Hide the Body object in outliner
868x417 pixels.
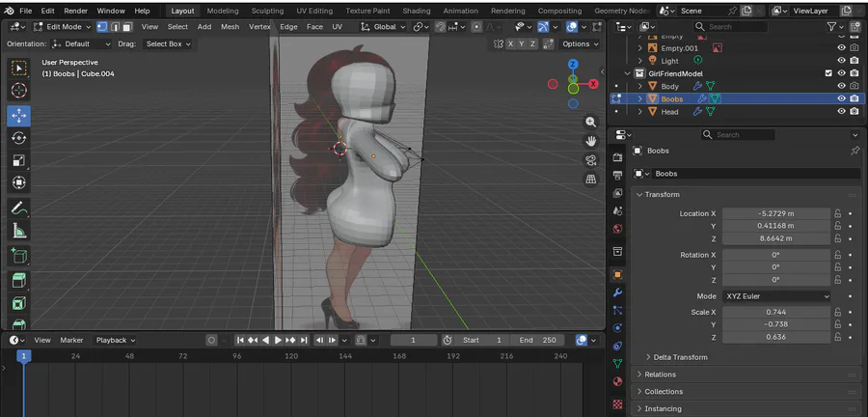click(841, 86)
